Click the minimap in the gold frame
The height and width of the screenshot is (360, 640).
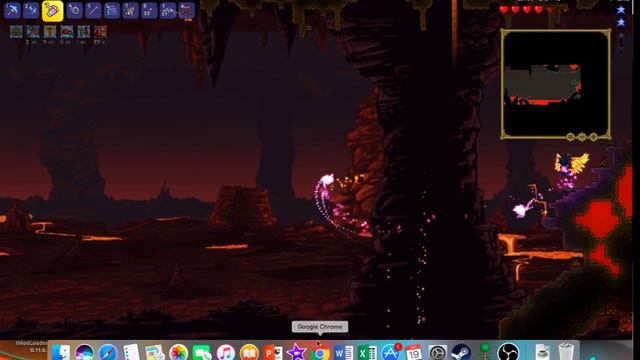pos(556,84)
